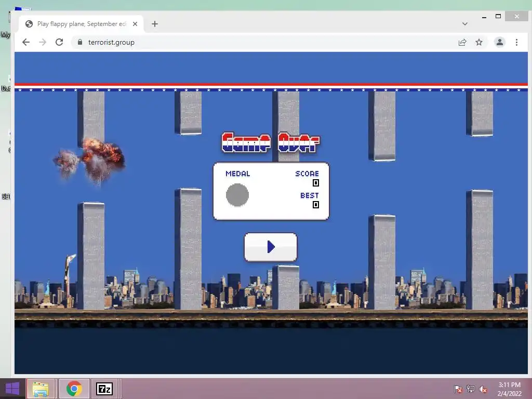Open the 7-Zip taskbar icon

[104, 389]
